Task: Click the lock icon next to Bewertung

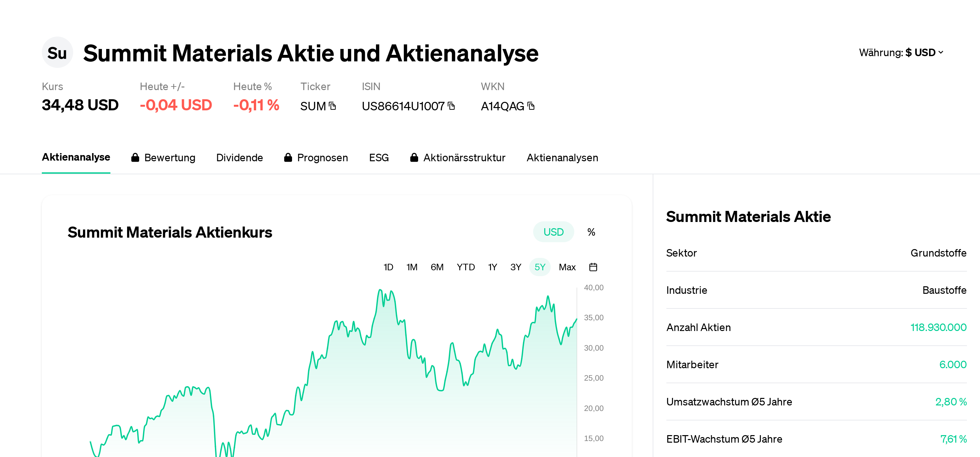Action: tap(136, 157)
